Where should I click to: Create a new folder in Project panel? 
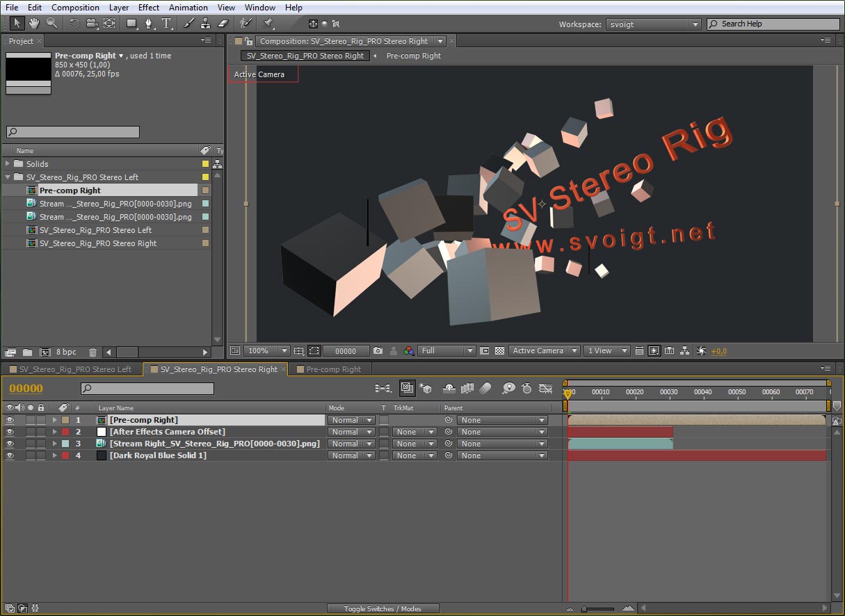coord(28,352)
